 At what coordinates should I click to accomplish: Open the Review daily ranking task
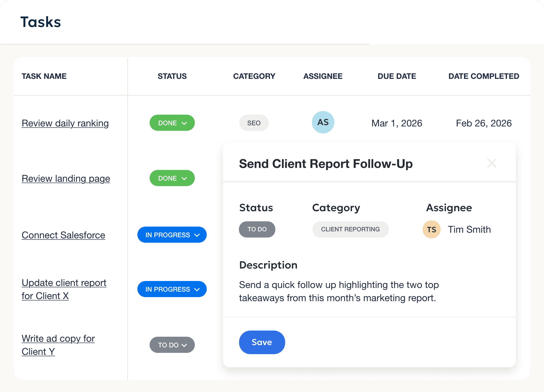click(x=65, y=123)
